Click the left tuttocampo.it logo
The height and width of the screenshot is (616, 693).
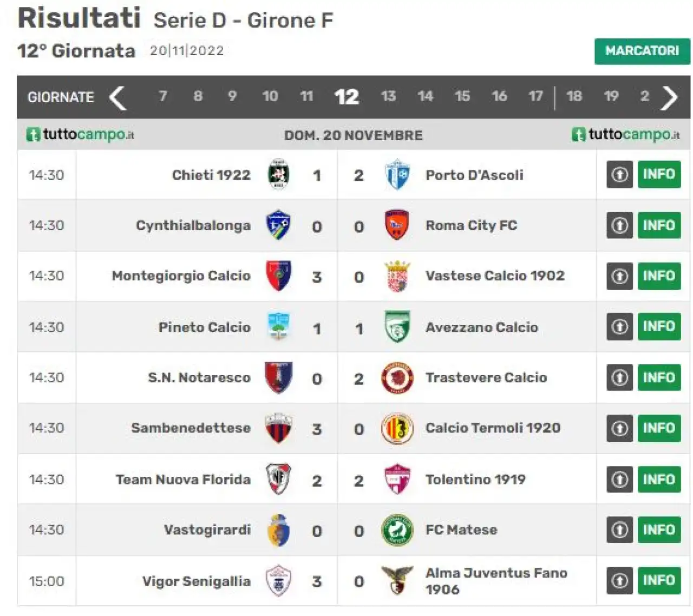coord(80,134)
